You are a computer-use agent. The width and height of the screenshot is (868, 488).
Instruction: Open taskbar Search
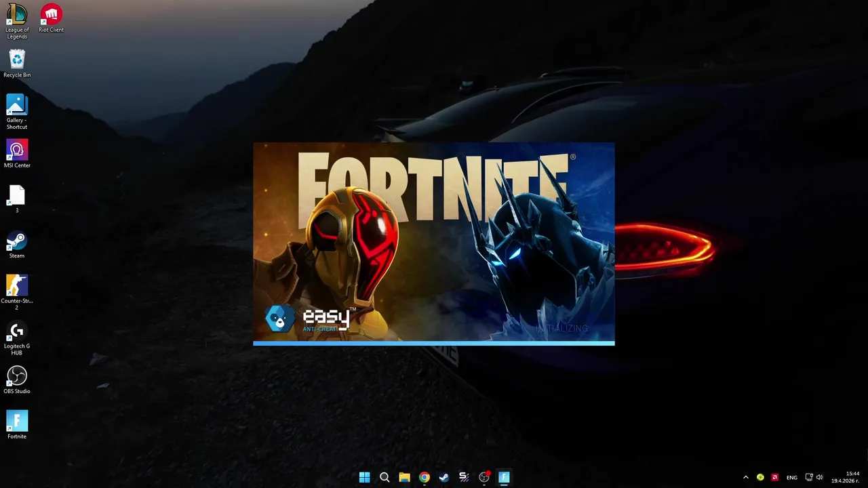click(x=384, y=477)
